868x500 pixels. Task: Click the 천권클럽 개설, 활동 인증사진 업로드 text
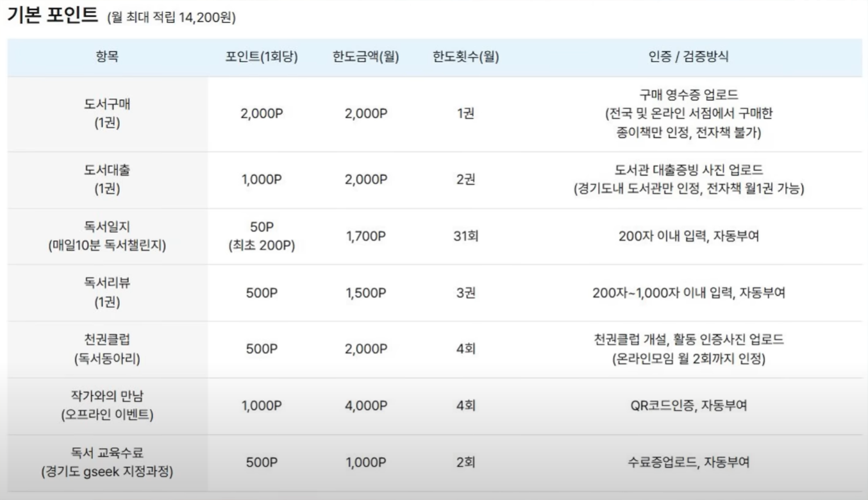click(x=689, y=340)
